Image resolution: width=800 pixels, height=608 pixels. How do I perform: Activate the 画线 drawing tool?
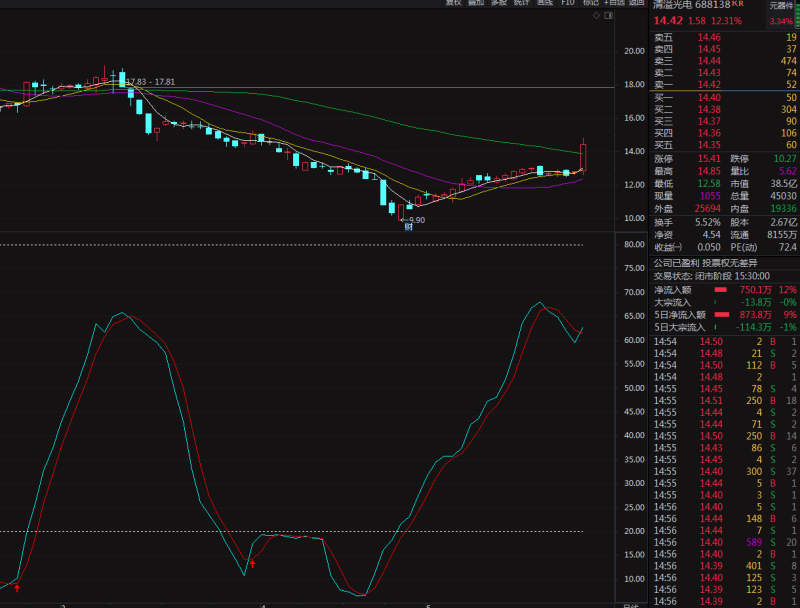[545, 3]
